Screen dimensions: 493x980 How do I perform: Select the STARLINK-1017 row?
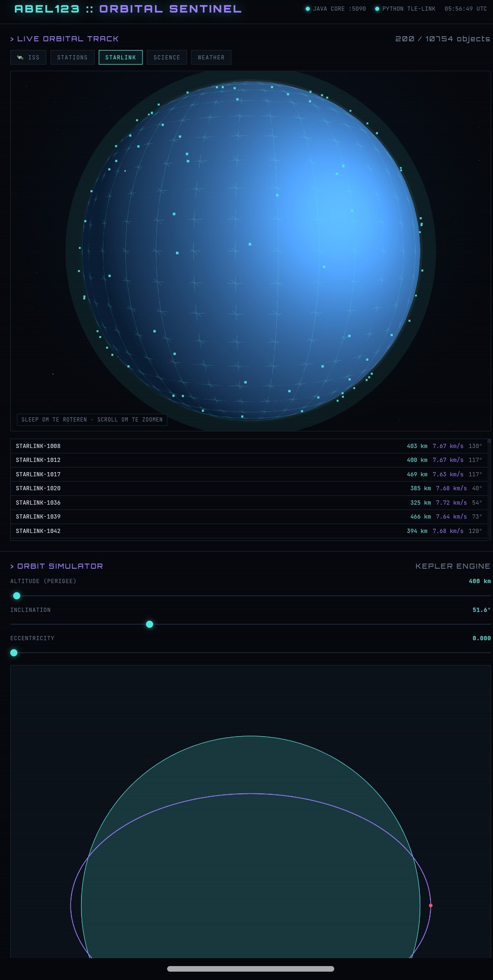[249, 474]
